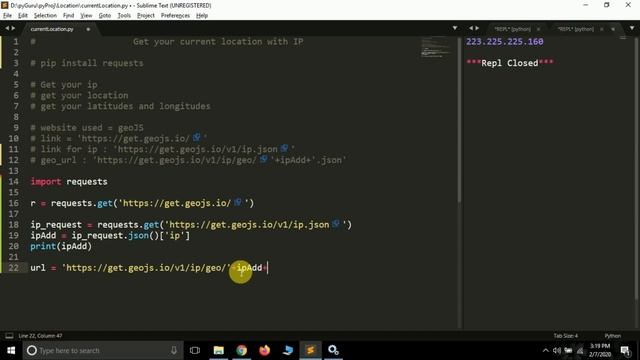Open the Edit menu
Screen dimensions: 640x360
pos(23,16)
